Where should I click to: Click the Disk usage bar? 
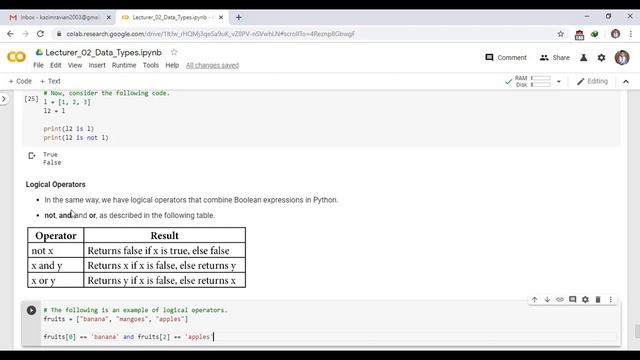pos(541,85)
